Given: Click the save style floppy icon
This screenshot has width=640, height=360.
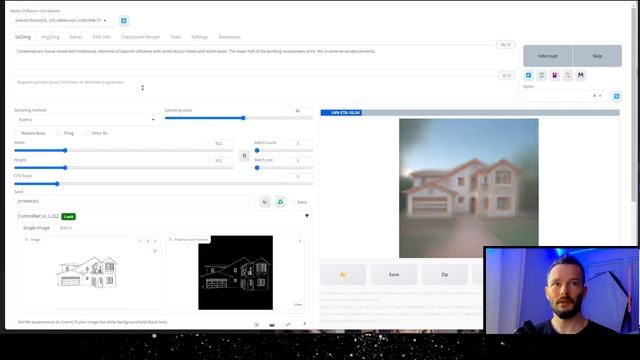Looking at the screenshot, I should (x=581, y=75).
